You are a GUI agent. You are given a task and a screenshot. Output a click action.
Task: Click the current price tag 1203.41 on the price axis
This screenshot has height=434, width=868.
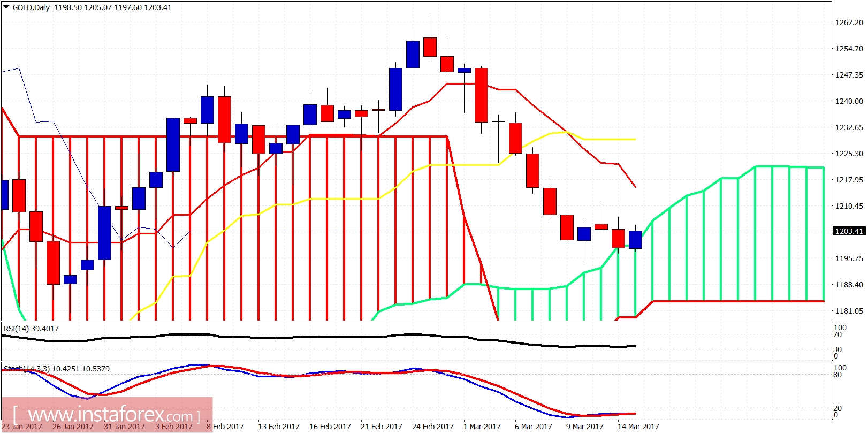tap(849, 231)
